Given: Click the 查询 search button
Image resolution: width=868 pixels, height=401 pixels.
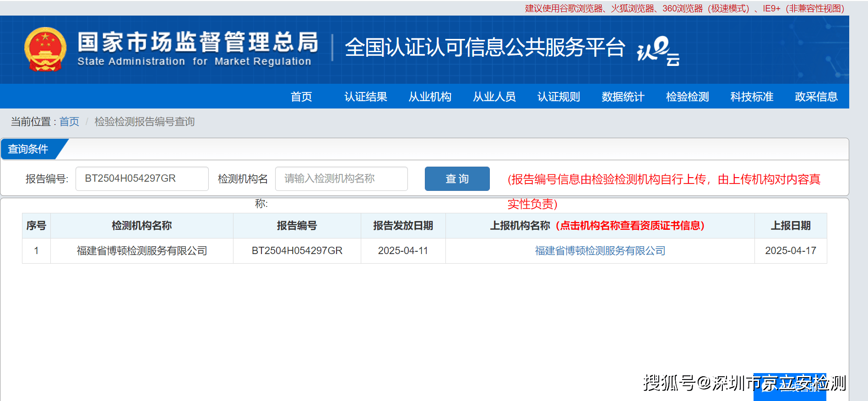Looking at the screenshot, I should coord(457,179).
